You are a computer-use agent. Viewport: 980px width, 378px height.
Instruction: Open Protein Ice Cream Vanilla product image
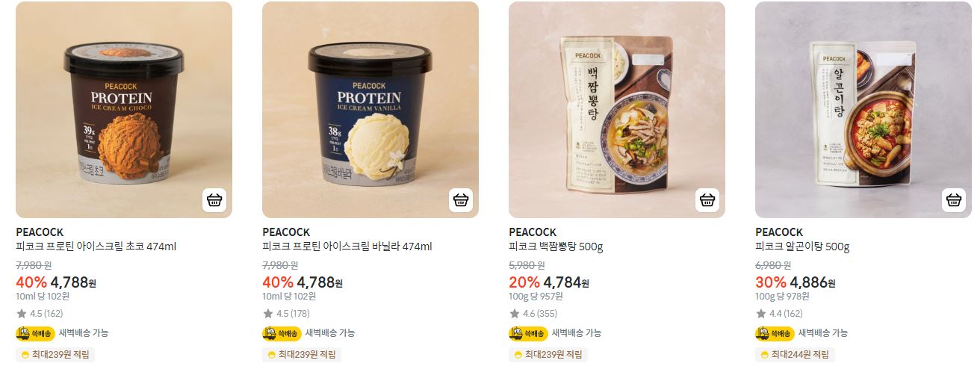coord(370,110)
